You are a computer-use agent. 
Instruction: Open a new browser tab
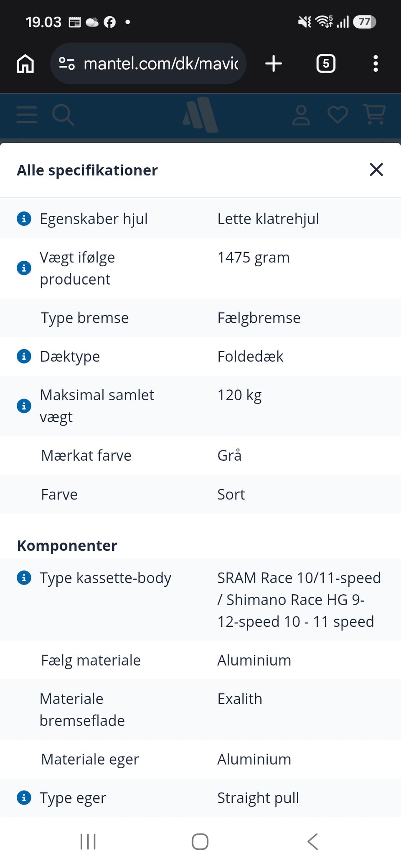coord(274,64)
